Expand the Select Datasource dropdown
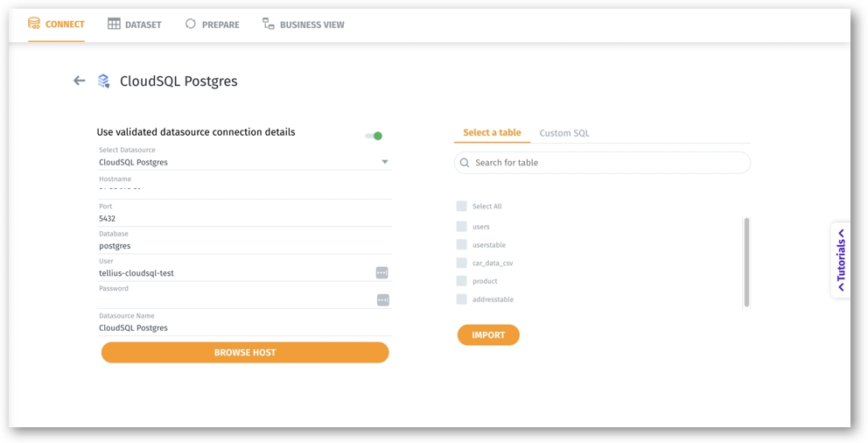 point(384,162)
